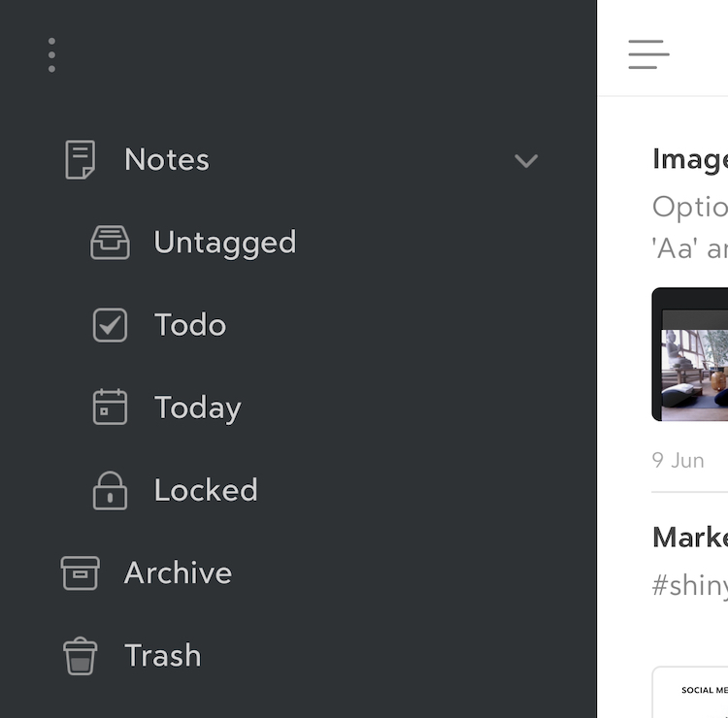Open the Todo notes list
The width and height of the screenshot is (728, 718).
[190, 325]
